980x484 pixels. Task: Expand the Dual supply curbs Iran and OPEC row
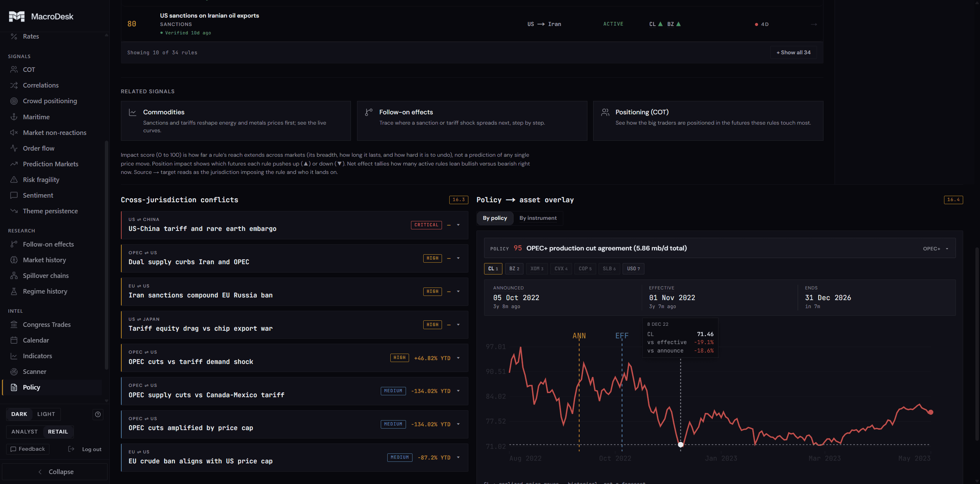click(458, 258)
